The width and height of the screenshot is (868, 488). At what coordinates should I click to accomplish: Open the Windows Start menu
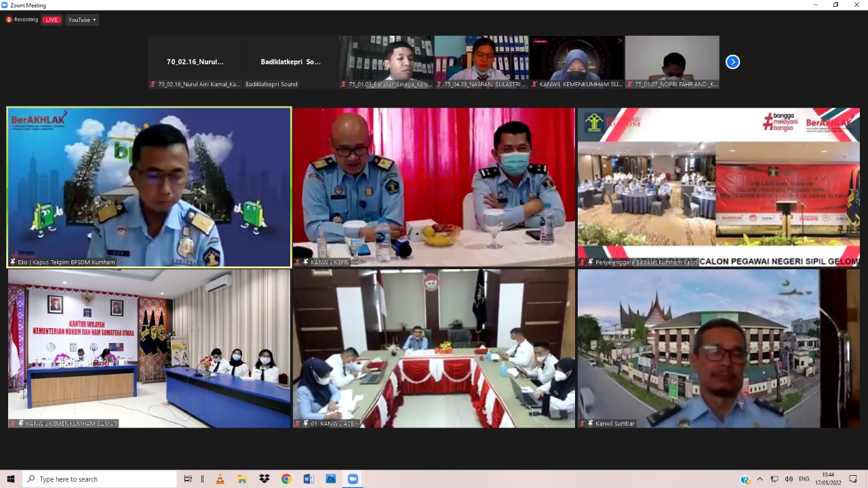tap(11, 479)
